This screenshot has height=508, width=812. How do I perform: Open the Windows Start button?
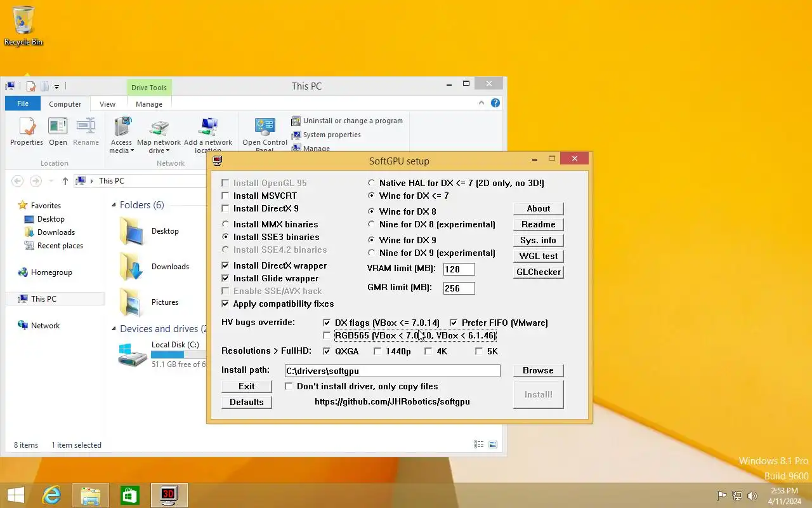pos(16,495)
